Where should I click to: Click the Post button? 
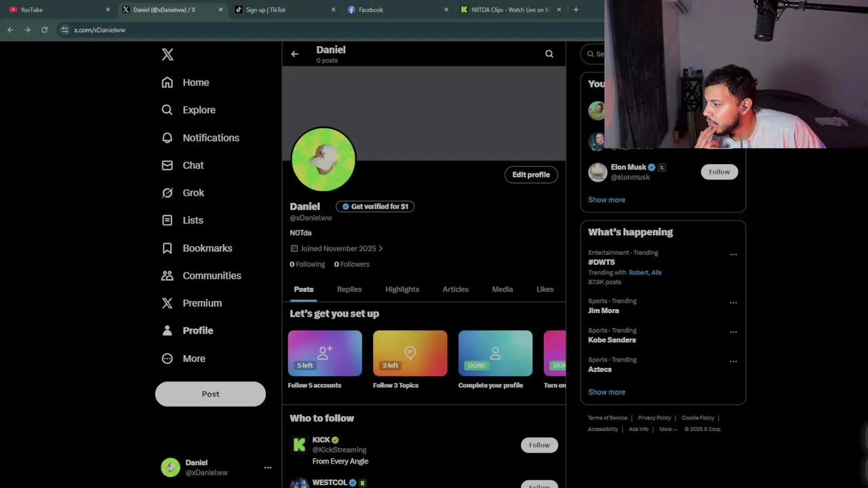point(210,394)
